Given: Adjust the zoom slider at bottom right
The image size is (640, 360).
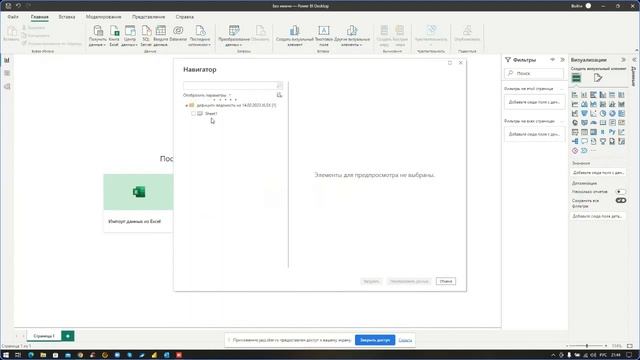Looking at the screenshot, I should point(587,346).
